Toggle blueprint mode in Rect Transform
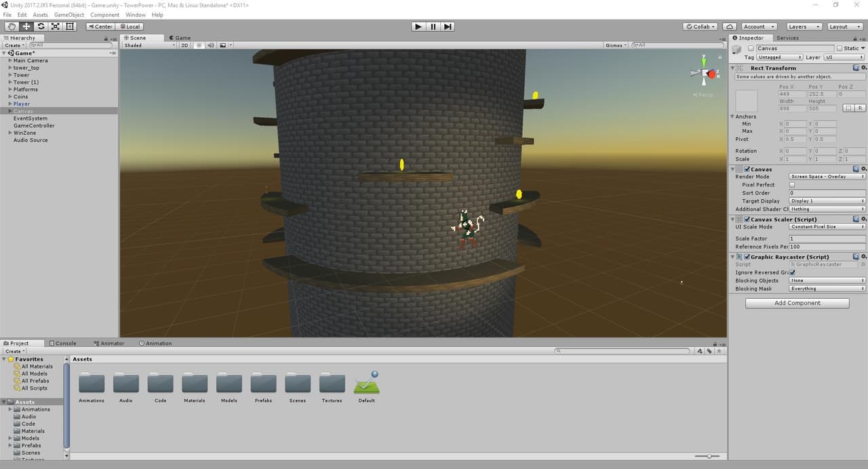This screenshot has width=868, height=469. coord(848,108)
